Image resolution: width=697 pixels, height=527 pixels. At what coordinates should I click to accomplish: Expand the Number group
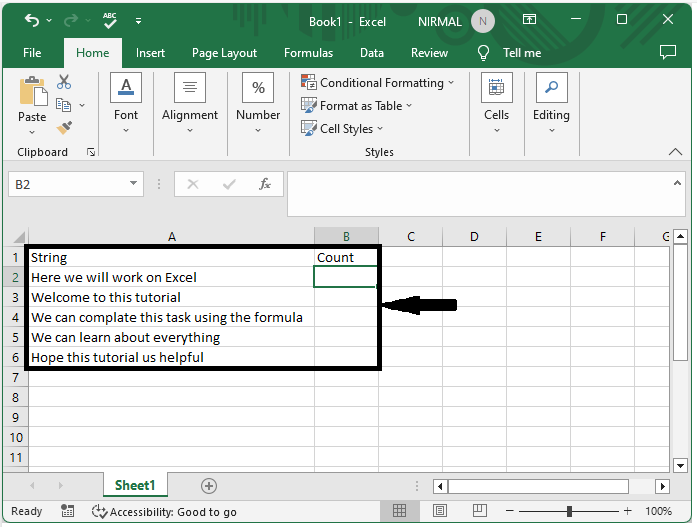point(258,104)
